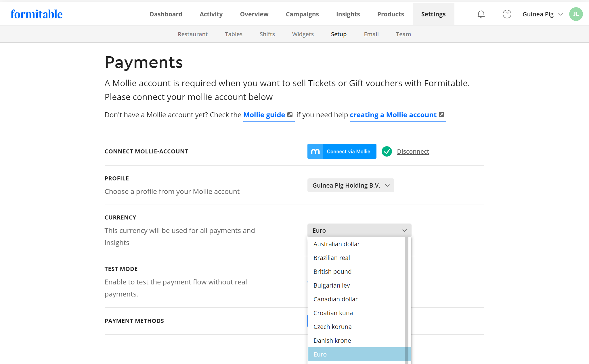This screenshot has height=364, width=589.
Task: Pick Danish krone in the list
Action: [x=332, y=340]
